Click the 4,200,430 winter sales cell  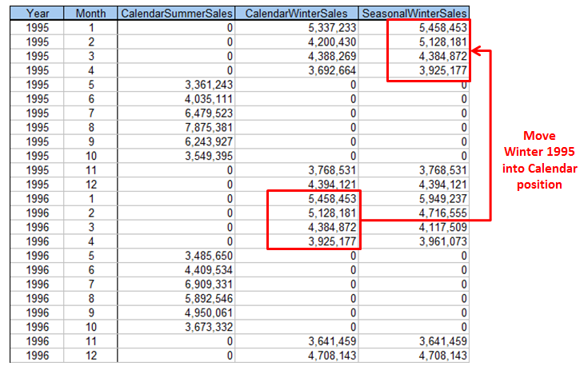329,42
